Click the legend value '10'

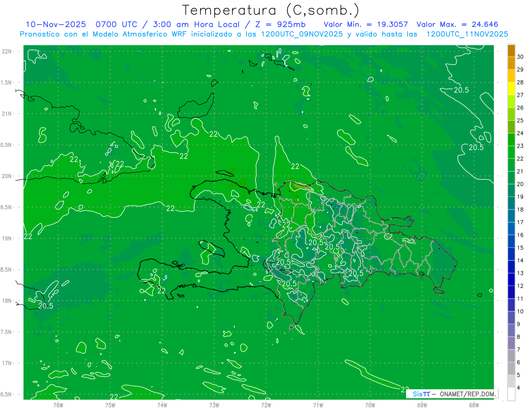[x=520, y=311]
